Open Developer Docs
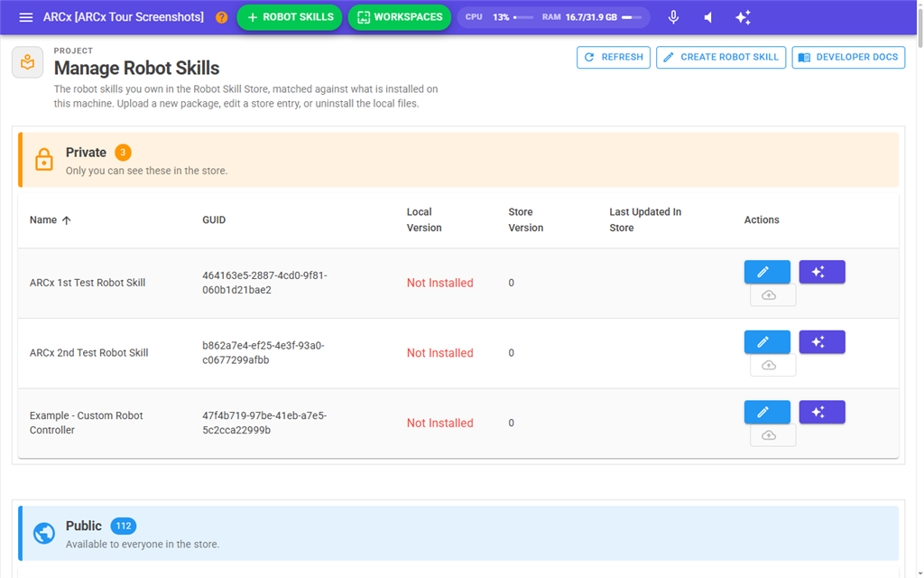 848,57
